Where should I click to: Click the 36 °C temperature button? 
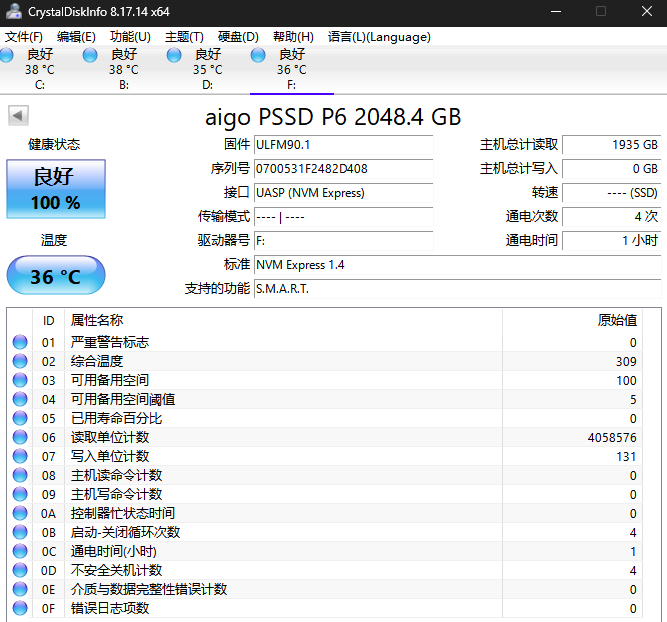coord(56,275)
